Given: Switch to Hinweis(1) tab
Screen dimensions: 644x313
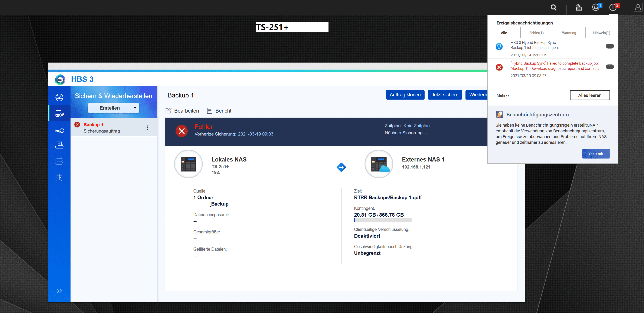Looking at the screenshot, I should (602, 33).
